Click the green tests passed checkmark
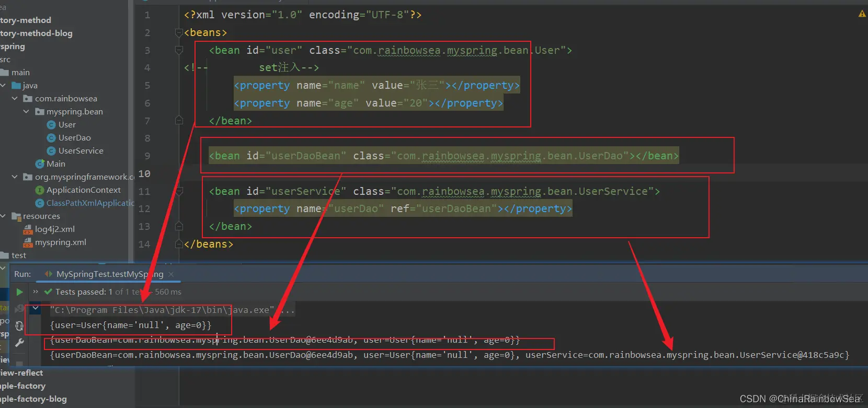The image size is (868, 408). (x=48, y=292)
